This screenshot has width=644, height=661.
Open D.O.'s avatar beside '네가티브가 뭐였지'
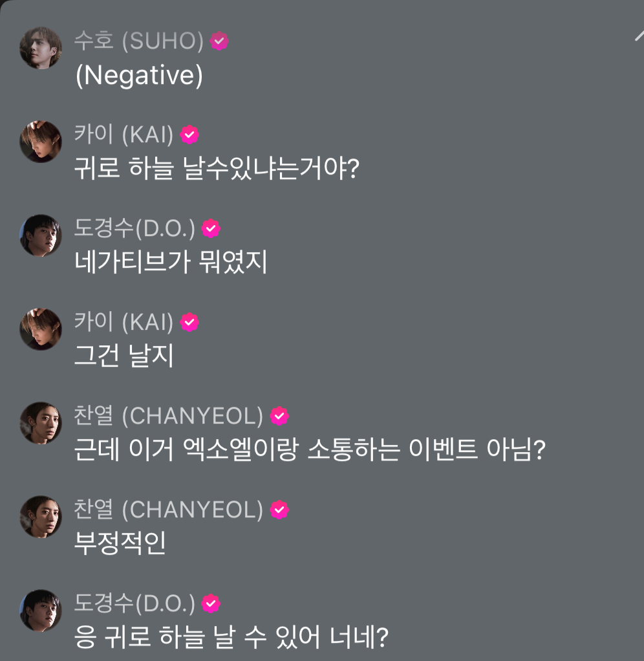point(41,235)
